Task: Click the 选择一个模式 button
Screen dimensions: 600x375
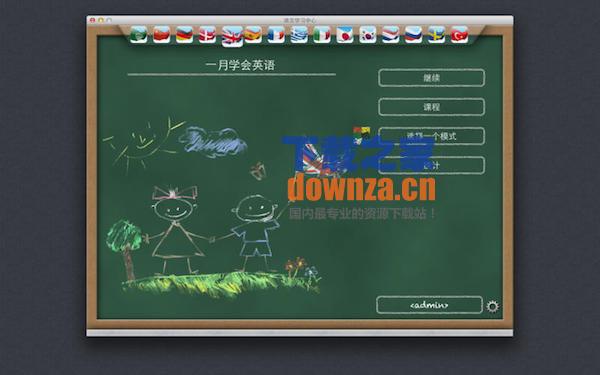Action: [432, 136]
